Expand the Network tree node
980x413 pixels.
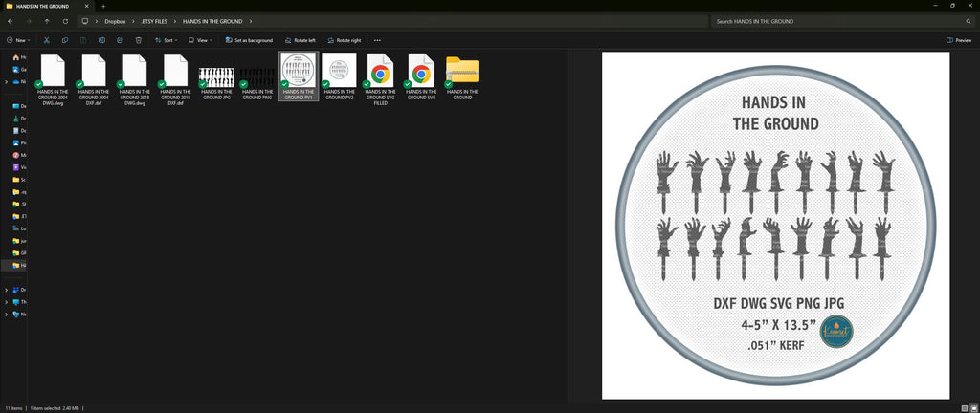(7, 314)
